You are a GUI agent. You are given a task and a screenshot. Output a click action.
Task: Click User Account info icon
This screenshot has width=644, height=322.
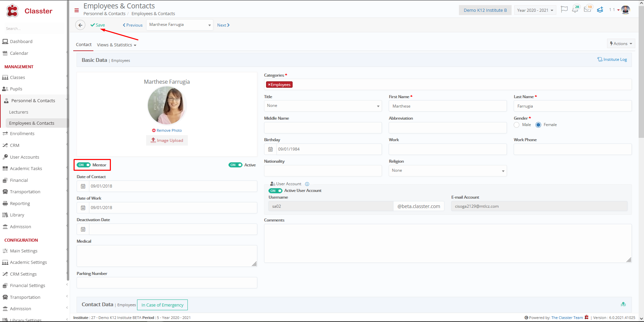(307, 184)
